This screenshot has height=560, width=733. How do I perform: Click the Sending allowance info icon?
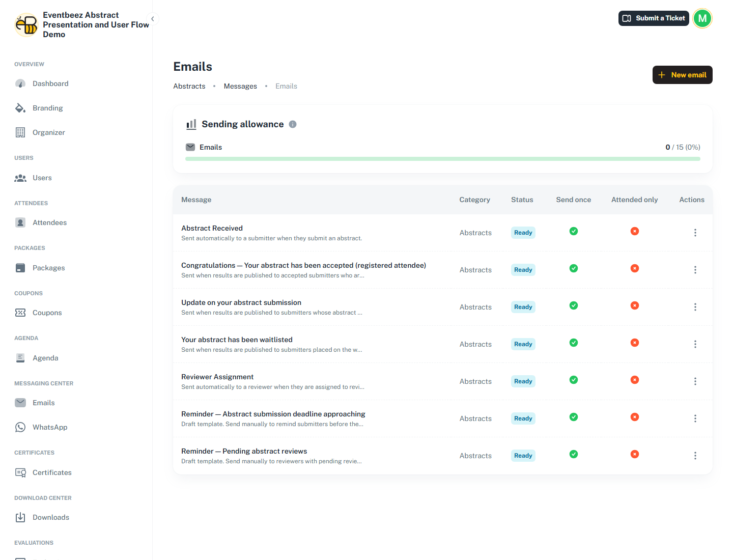[x=293, y=124]
